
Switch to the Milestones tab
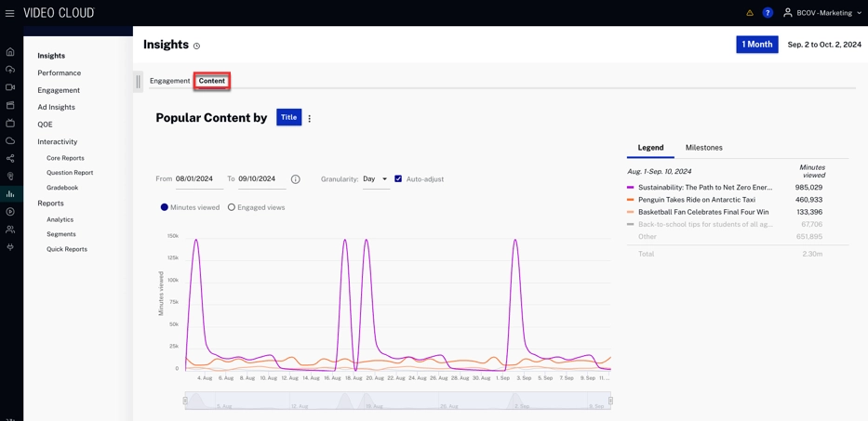click(x=703, y=148)
